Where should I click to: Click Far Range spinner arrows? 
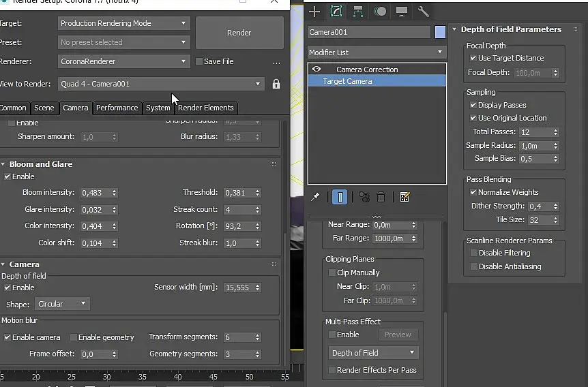tap(413, 238)
